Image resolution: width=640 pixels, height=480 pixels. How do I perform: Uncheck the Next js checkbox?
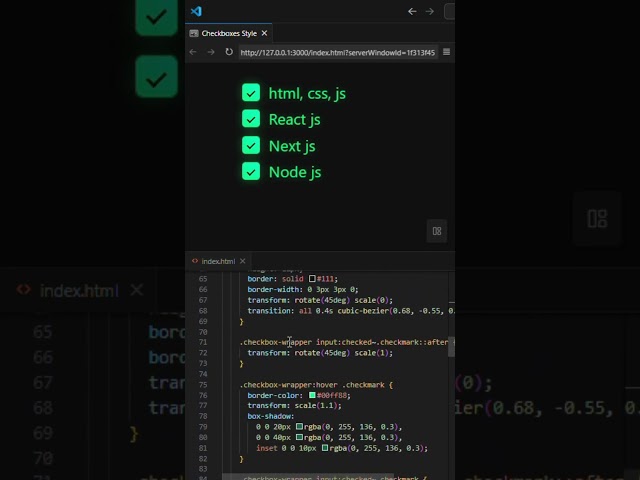(251, 145)
